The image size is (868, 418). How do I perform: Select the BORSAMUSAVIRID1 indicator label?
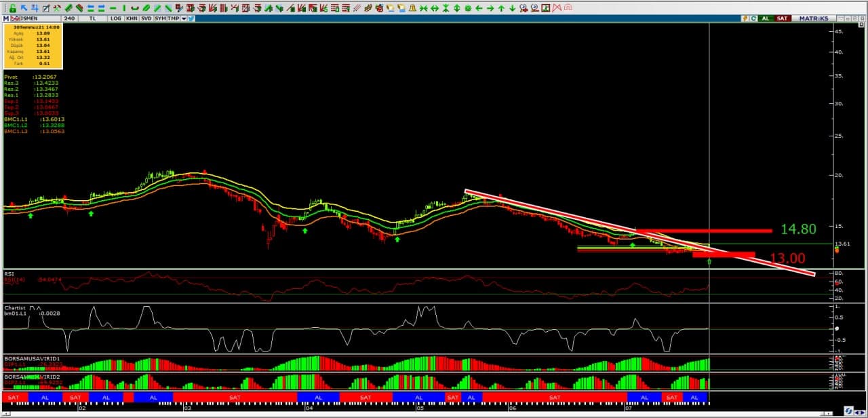click(33, 358)
